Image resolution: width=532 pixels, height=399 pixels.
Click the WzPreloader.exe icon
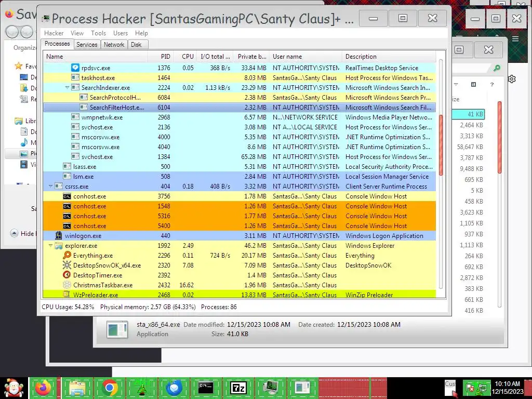click(x=67, y=295)
